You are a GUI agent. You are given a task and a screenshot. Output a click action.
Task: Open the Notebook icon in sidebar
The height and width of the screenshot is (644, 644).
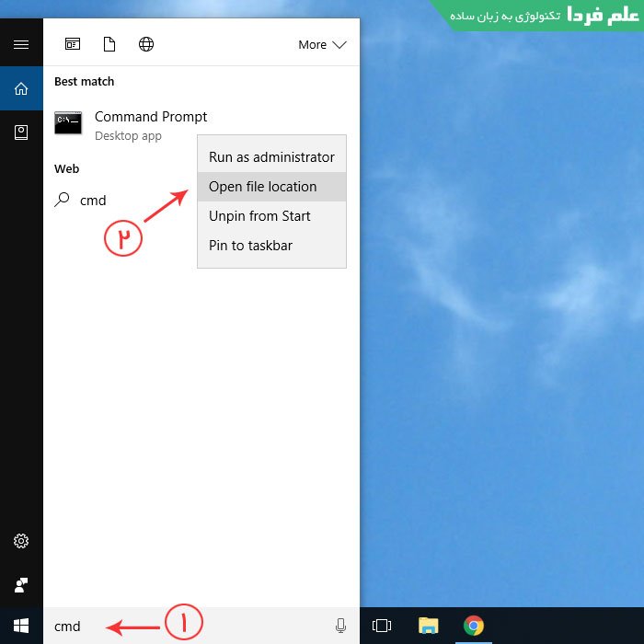21,132
